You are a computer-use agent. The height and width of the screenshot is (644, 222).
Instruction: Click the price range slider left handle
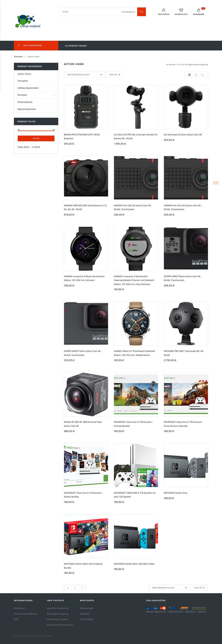click(x=19, y=130)
